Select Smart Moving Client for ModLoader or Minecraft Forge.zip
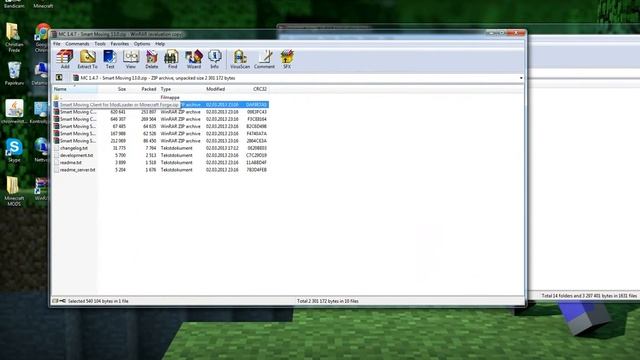640x360 pixels. [x=160, y=105]
